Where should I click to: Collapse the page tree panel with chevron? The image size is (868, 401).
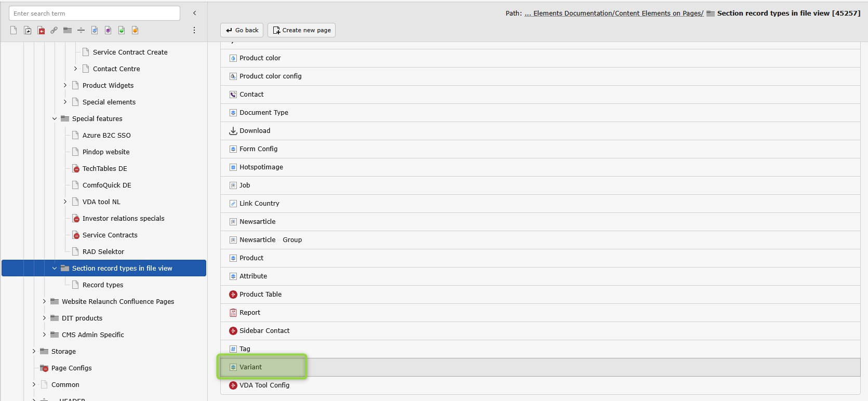tap(195, 13)
